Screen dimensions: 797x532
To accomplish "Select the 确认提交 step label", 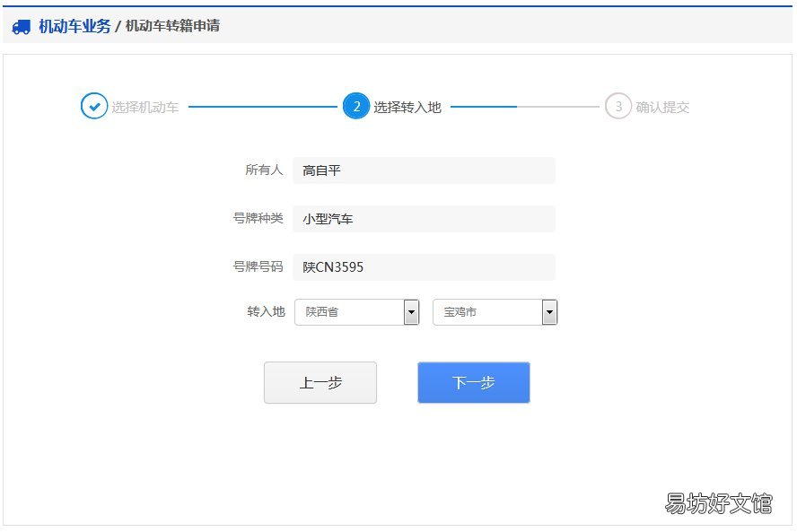I will click(x=662, y=108).
